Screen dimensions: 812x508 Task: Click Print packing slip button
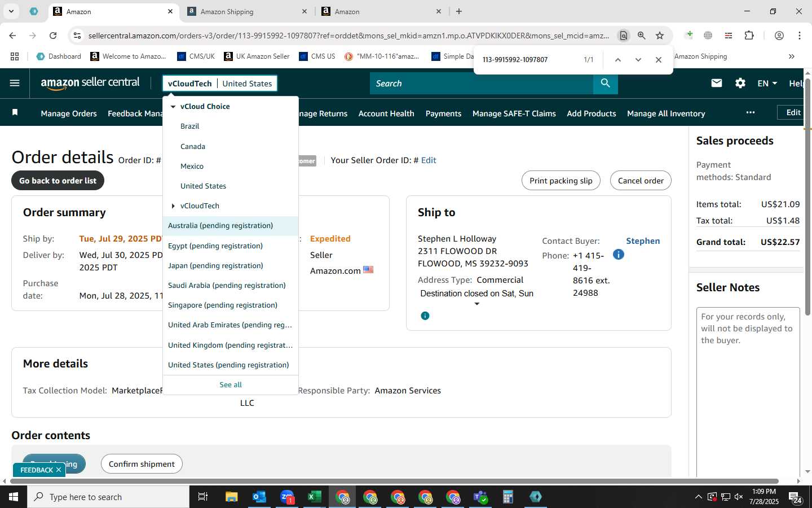click(561, 181)
